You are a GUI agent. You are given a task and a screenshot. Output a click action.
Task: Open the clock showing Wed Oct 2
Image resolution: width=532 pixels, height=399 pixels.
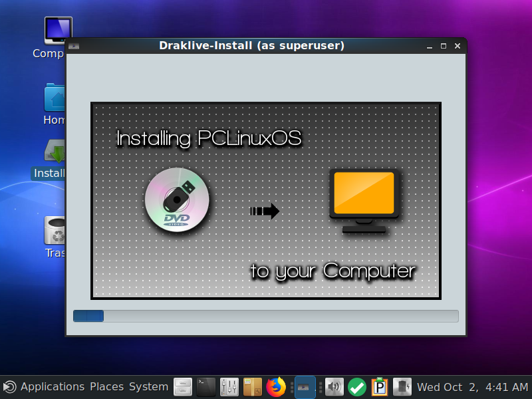pos(472,387)
